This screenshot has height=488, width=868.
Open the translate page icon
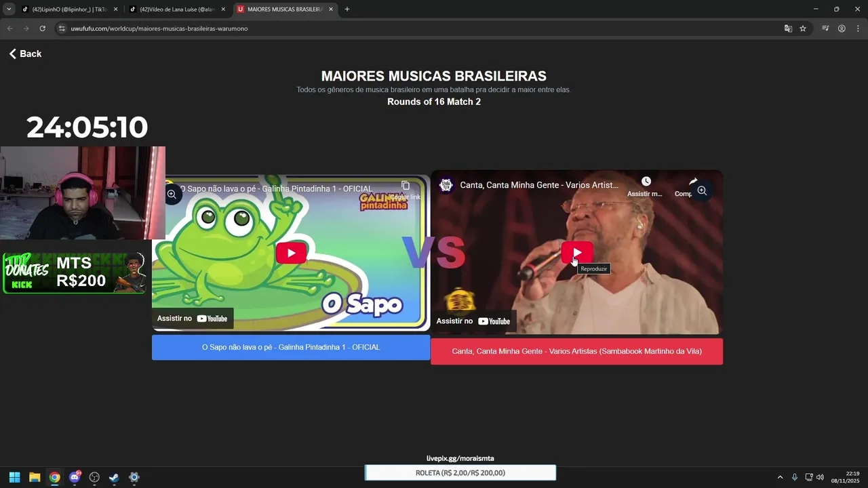pos(788,28)
